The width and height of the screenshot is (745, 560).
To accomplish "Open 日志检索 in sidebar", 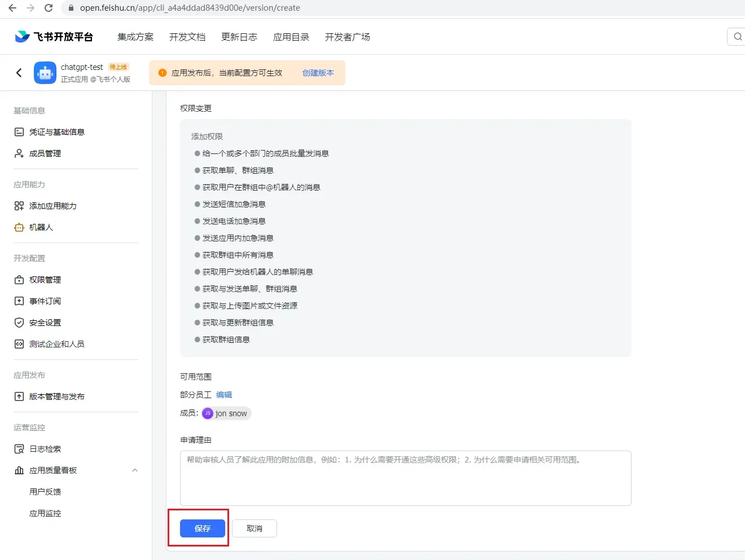I will pyautogui.click(x=45, y=449).
